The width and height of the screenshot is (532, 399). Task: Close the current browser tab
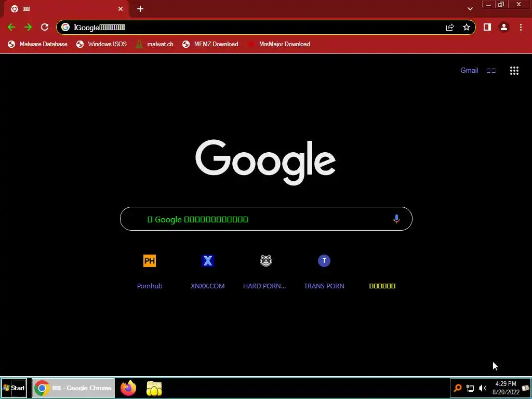point(121,9)
